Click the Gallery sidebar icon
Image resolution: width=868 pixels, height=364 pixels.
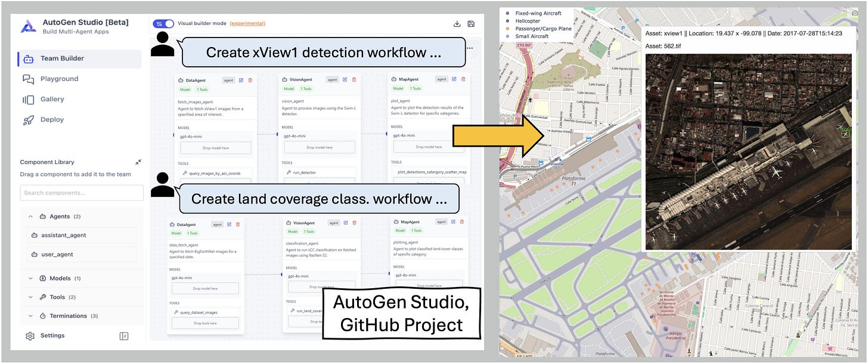point(28,100)
